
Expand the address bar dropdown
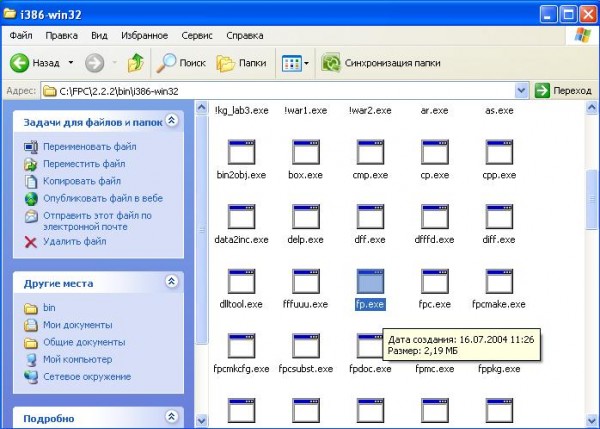(521, 91)
